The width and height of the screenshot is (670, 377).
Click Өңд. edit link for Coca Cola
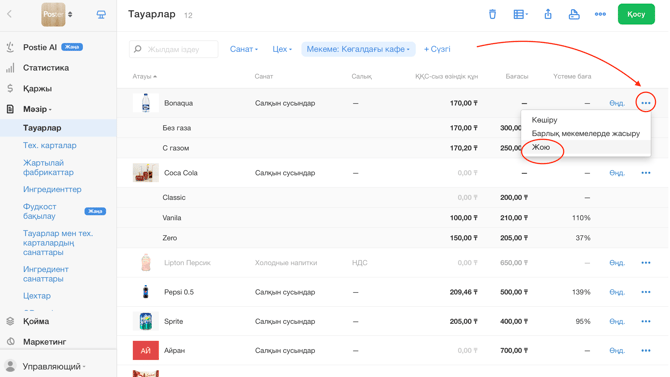click(x=617, y=173)
